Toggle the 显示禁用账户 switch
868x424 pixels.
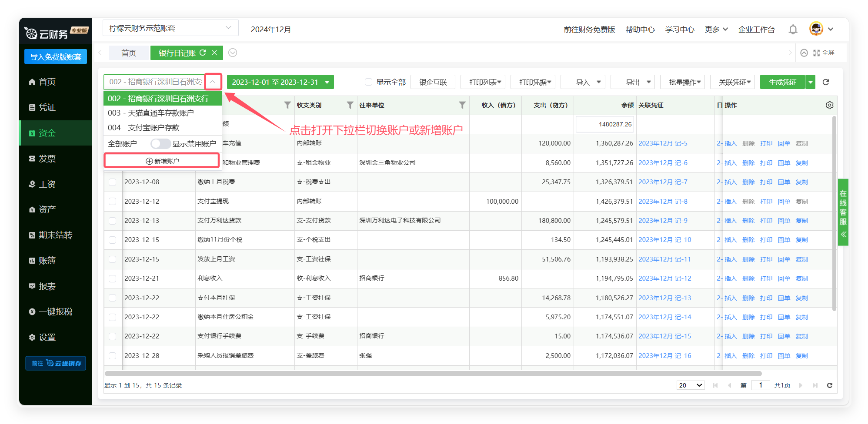pos(160,144)
